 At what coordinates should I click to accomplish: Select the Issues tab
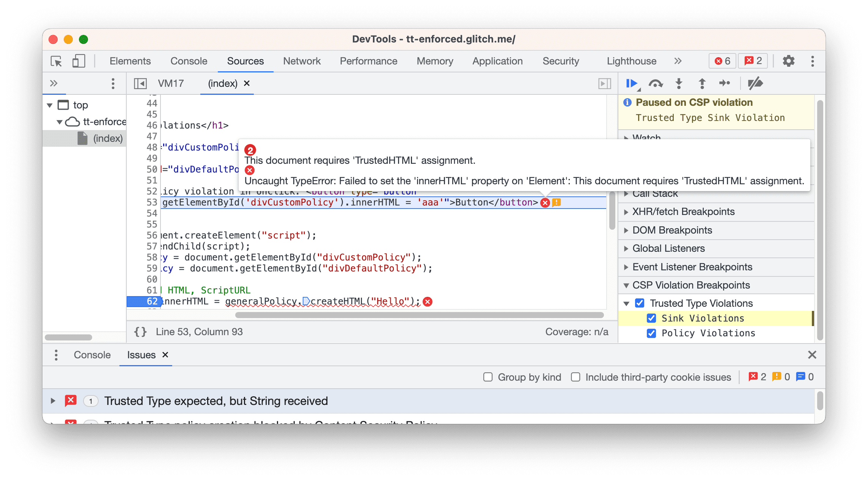pos(140,355)
